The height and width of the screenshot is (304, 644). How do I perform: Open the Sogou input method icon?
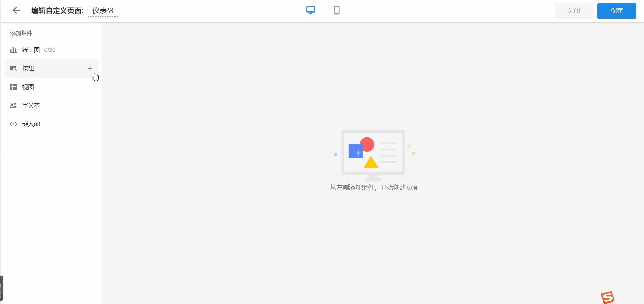(608, 297)
